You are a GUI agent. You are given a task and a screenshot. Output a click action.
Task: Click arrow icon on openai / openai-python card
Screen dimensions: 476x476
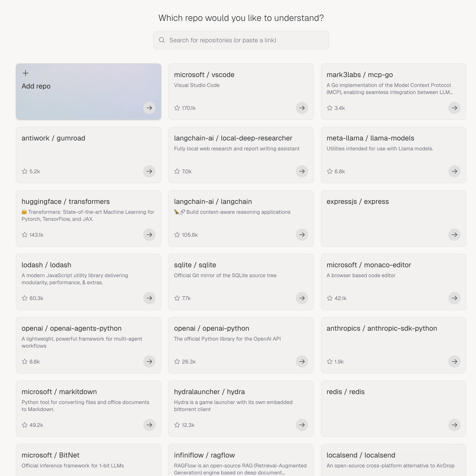tap(302, 361)
